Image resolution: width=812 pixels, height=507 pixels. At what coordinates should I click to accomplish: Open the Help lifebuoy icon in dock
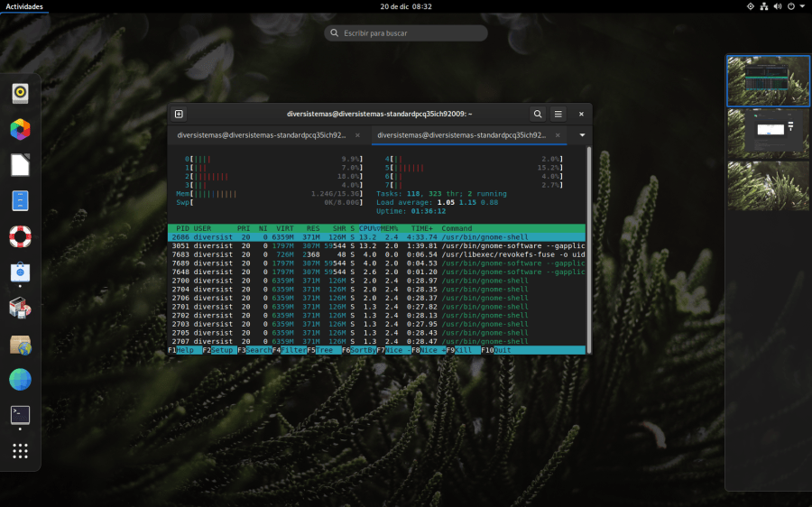(20, 236)
